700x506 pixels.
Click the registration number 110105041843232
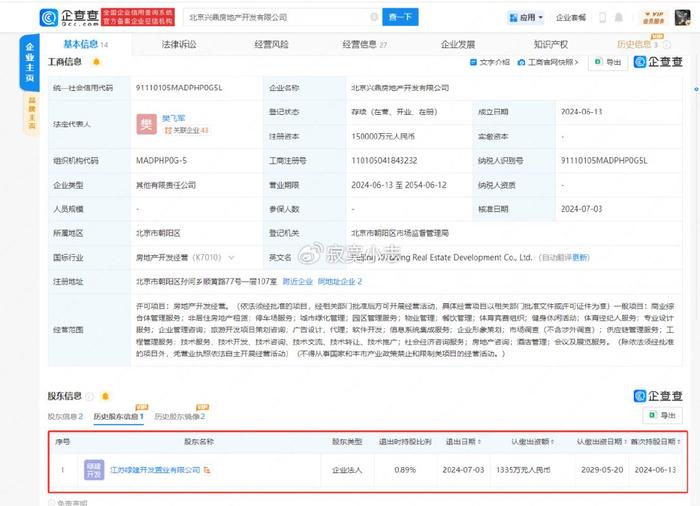384,160
